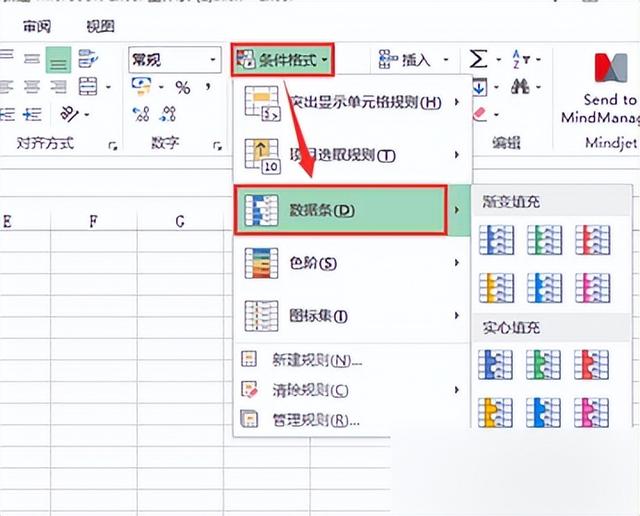The width and height of the screenshot is (640, 516).
Task: Click the wrap text icon
Action: click(x=88, y=59)
